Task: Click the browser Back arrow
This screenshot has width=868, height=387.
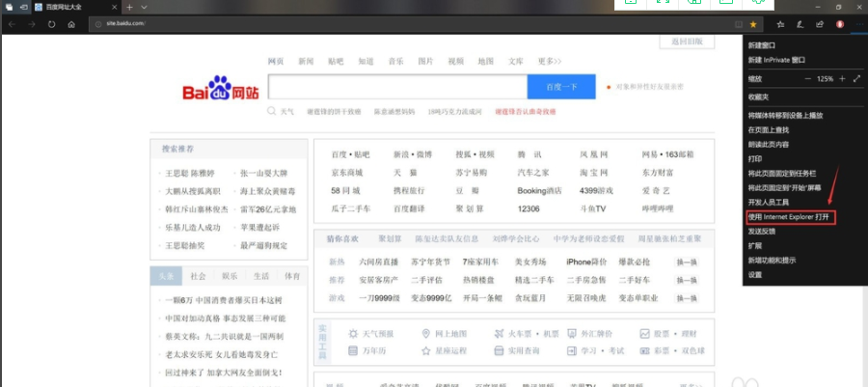Action: [12, 24]
